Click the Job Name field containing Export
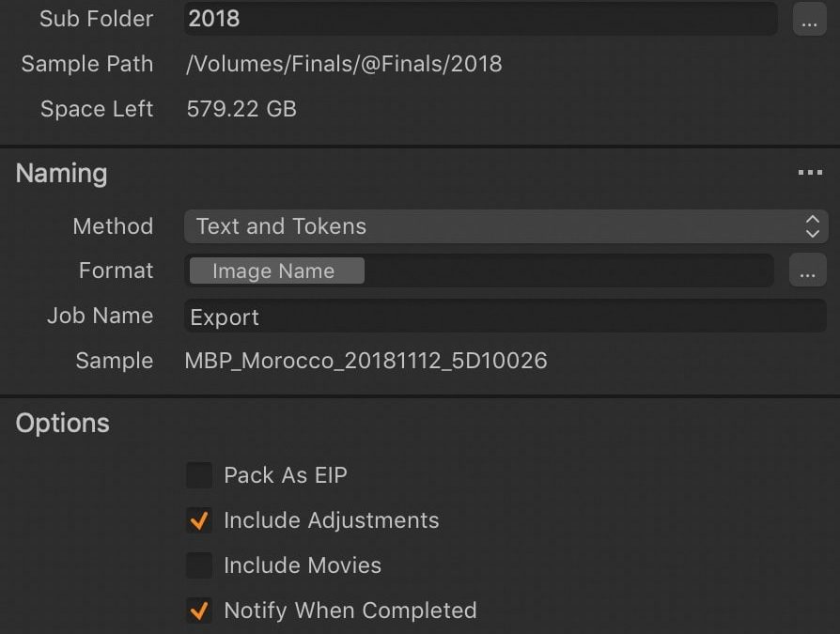This screenshot has width=840, height=634. [x=506, y=317]
